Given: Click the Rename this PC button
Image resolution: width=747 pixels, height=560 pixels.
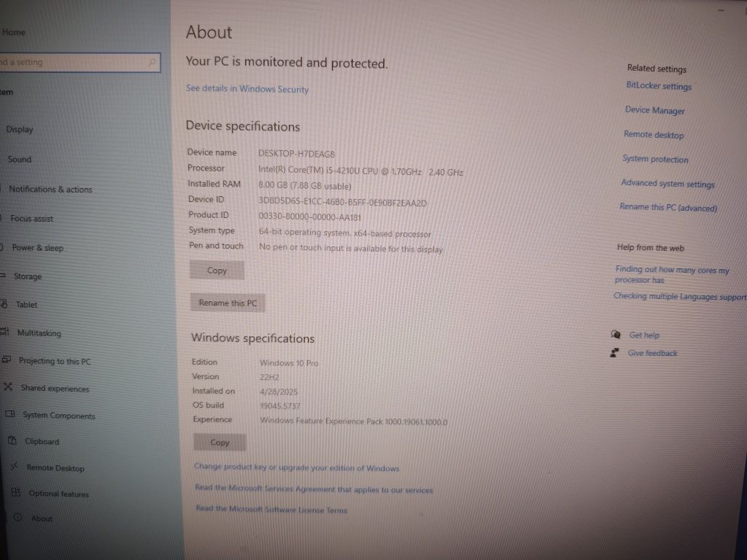Looking at the screenshot, I should tap(228, 303).
